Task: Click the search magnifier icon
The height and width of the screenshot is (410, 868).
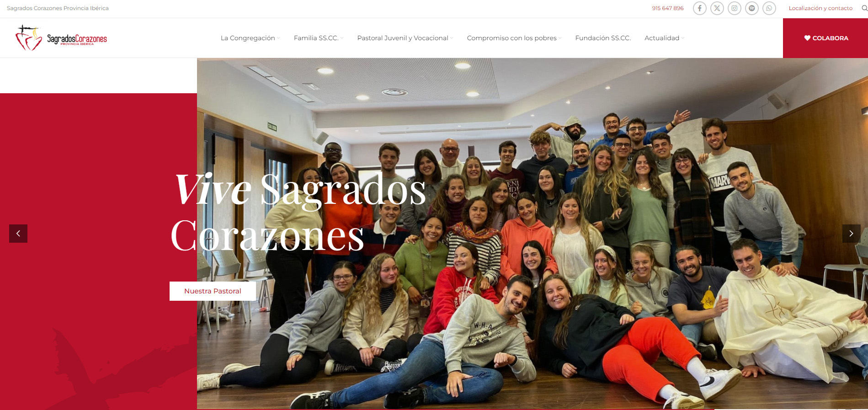Action: point(864,8)
